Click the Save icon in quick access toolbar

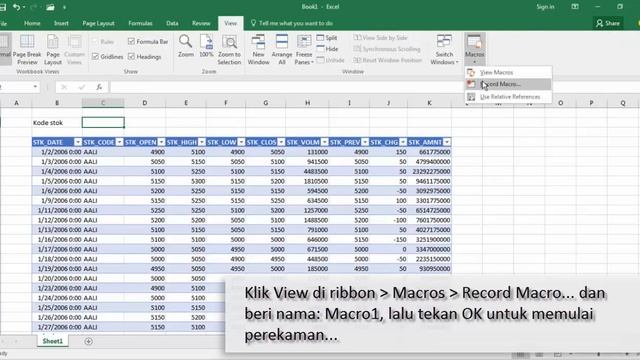pos(3,7)
